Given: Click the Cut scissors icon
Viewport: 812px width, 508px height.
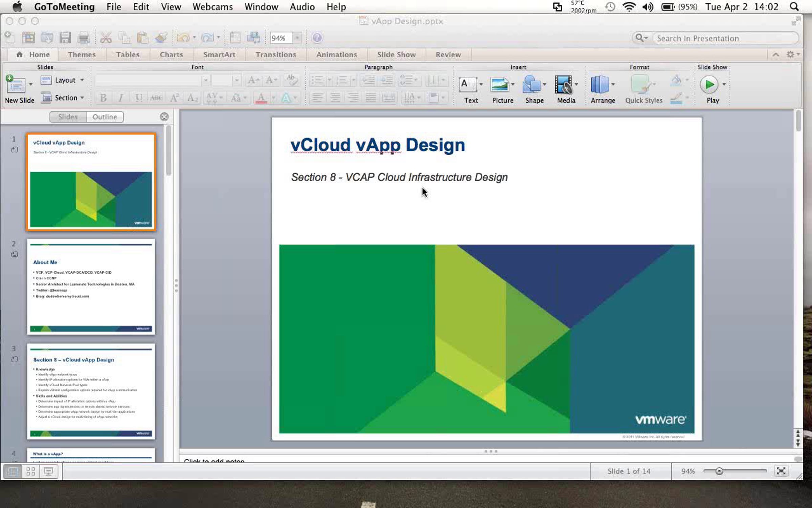Looking at the screenshot, I should pos(106,38).
